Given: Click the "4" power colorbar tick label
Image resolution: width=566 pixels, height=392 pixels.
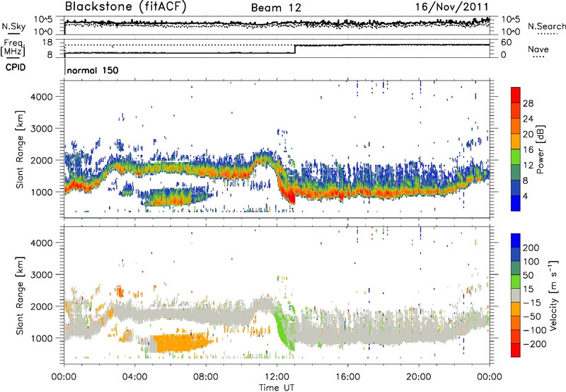Looking at the screenshot, I should coord(526,196).
